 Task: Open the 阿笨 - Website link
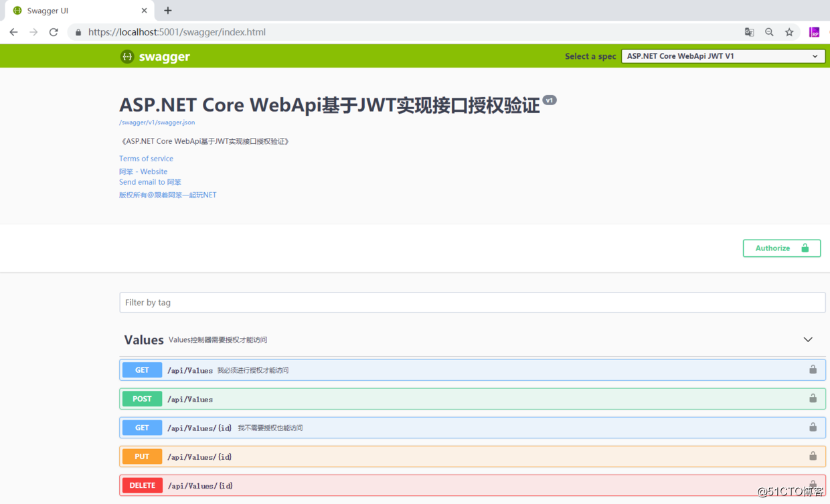pos(143,172)
